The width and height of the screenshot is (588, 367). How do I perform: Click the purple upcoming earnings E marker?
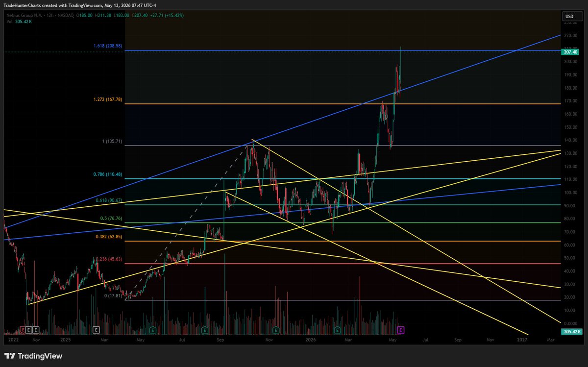401,330
